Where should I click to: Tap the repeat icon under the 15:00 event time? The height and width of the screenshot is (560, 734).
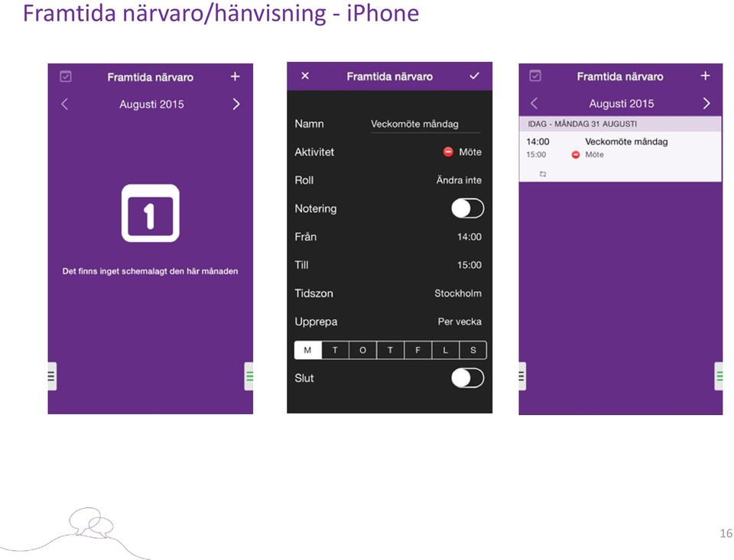[543, 174]
